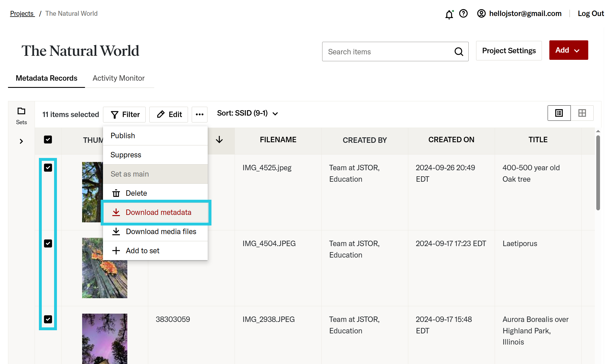Viewport: 608px width, 364px height.
Task: Open the more actions ellipsis menu
Action: tap(199, 114)
